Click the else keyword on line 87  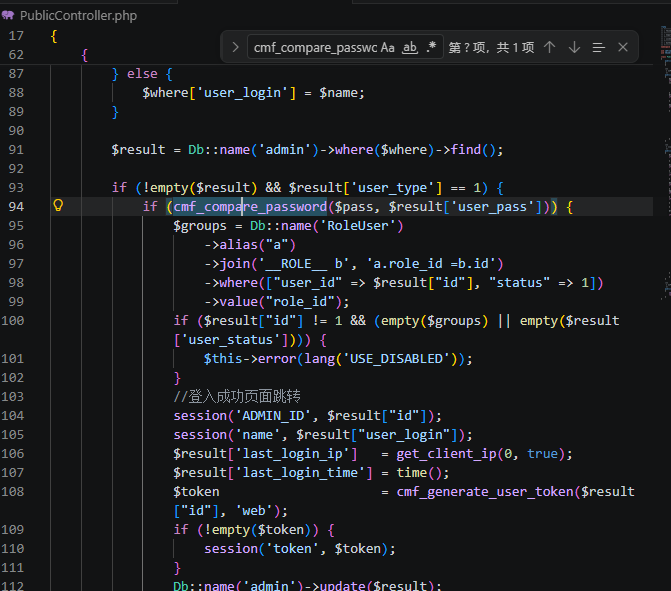point(142,74)
